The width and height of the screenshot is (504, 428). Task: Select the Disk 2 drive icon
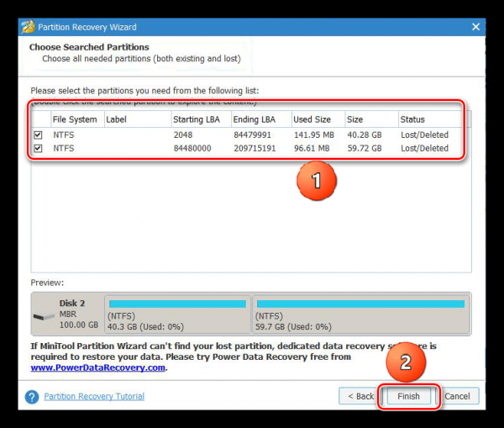(x=44, y=317)
